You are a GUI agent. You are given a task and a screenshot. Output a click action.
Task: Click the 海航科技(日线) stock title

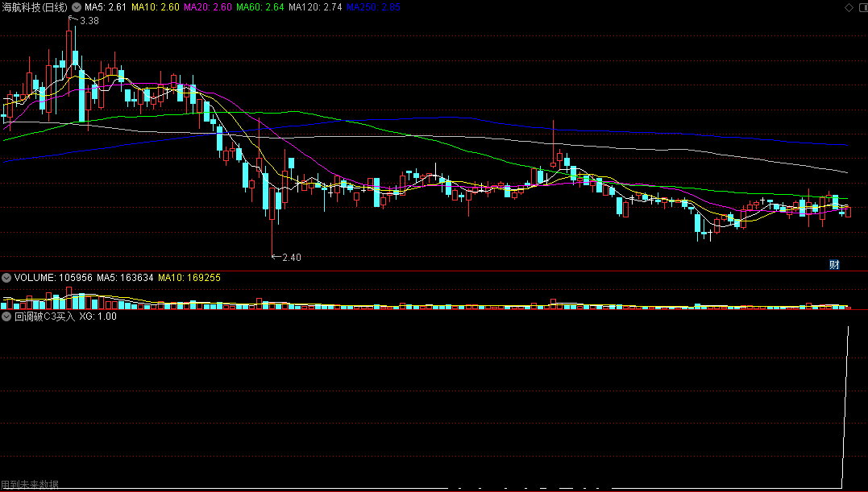35,7
